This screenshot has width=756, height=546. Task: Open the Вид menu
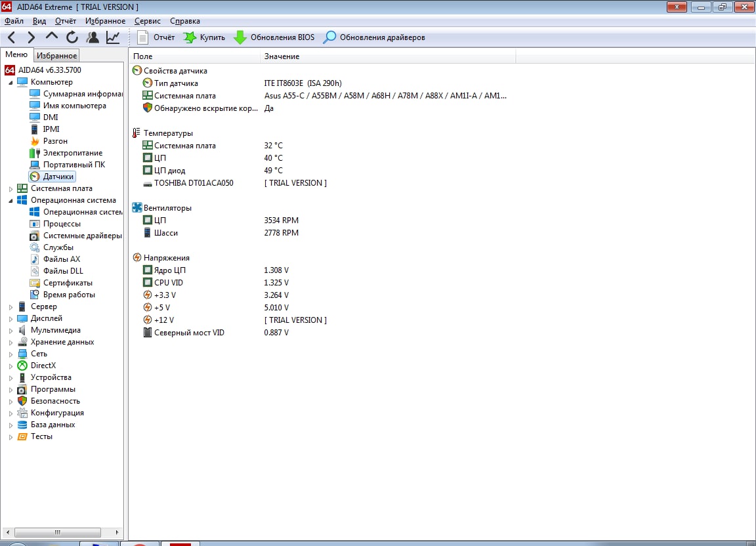click(x=39, y=21)
